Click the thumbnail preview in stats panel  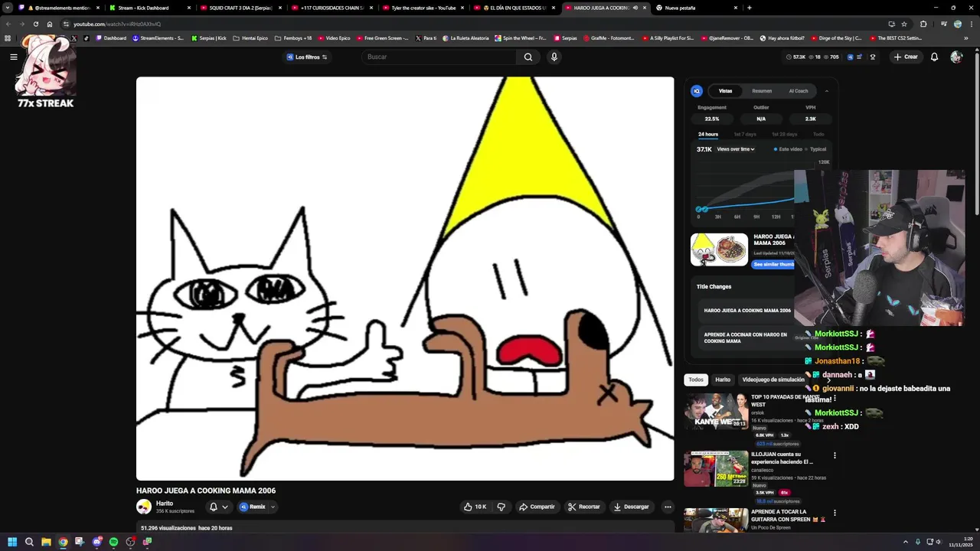click(x=720, y=249)
